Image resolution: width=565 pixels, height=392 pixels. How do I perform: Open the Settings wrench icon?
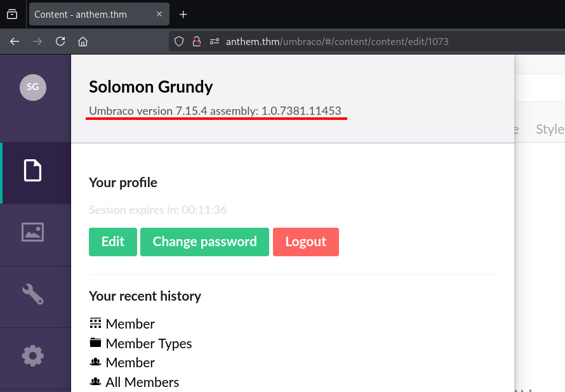33,294
